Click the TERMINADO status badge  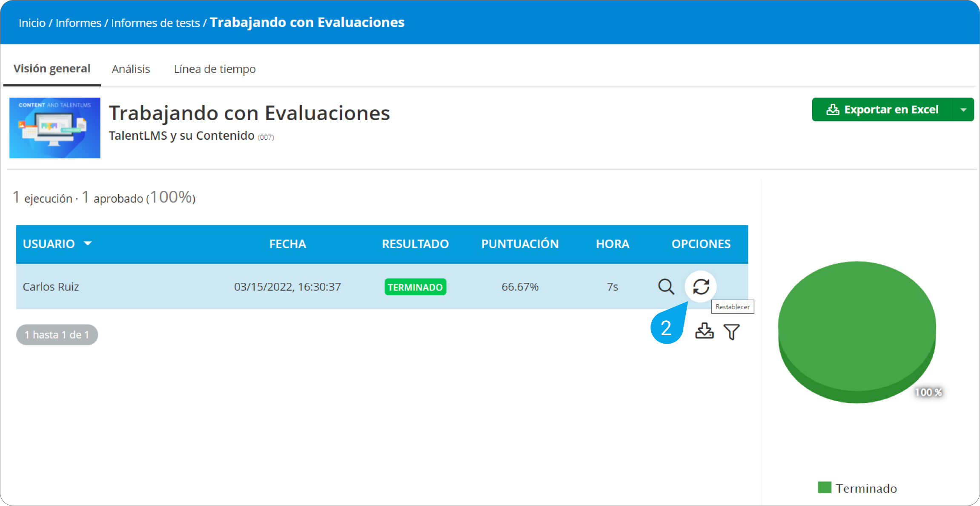point(415,287)
